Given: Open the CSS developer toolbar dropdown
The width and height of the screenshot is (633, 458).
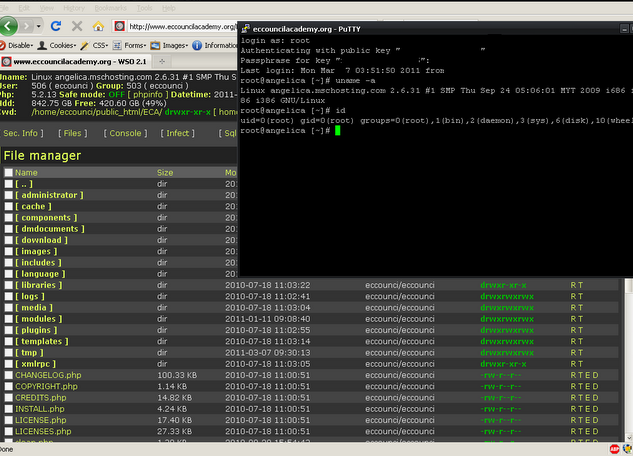Looking at the screenshot, I should [94, 46].
